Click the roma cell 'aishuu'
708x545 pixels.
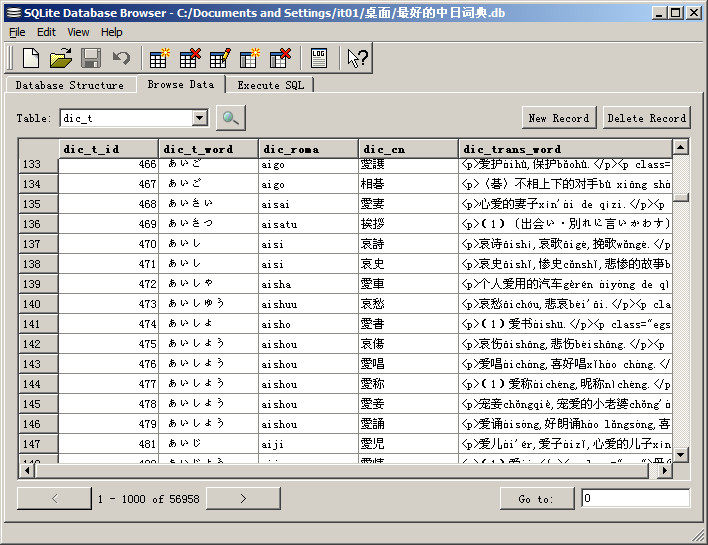(308, 304)
